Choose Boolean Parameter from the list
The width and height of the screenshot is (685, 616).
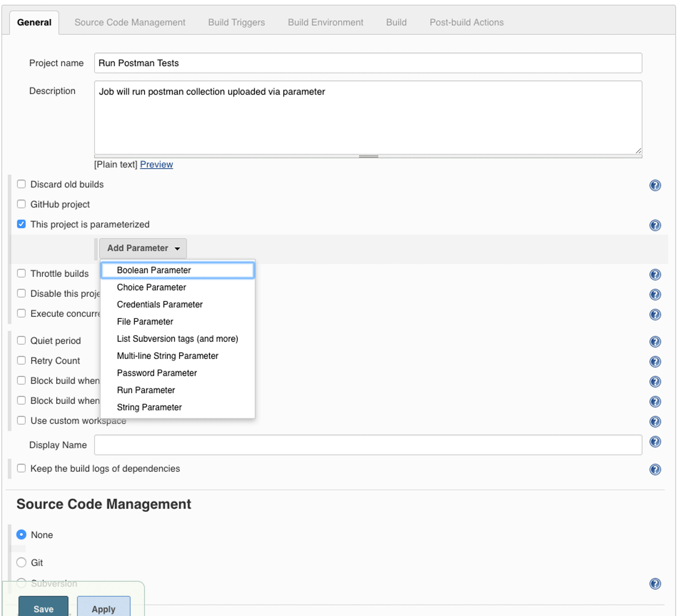tap(178, 270)
